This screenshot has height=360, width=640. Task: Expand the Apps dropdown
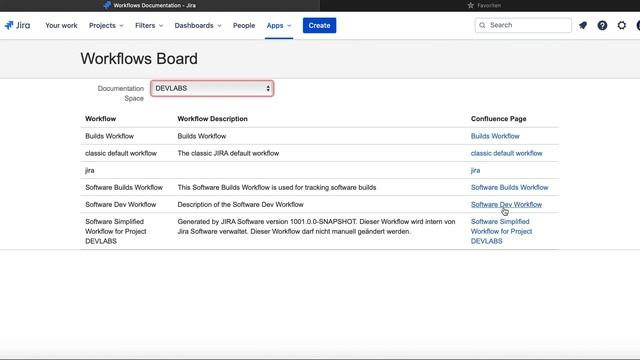(x=279, y=25)
